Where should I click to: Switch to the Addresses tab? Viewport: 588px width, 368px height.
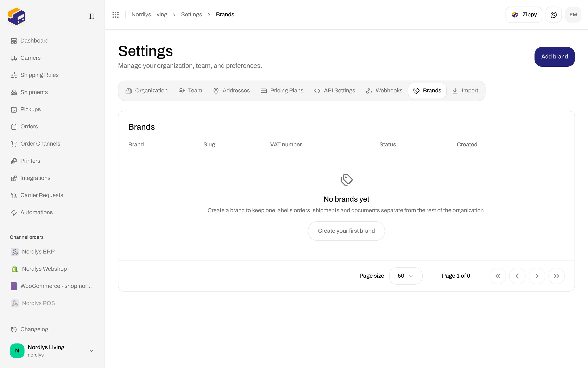[231, 91]
